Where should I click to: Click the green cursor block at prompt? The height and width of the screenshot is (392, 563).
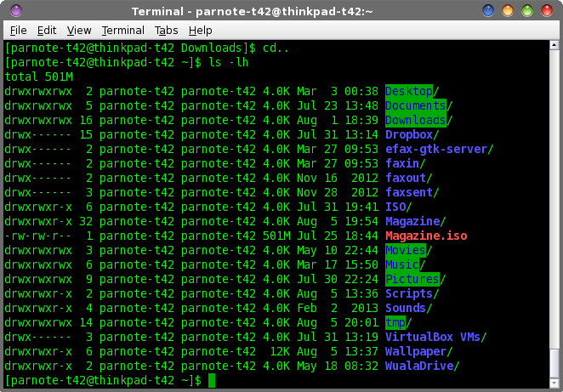(212, 380)
